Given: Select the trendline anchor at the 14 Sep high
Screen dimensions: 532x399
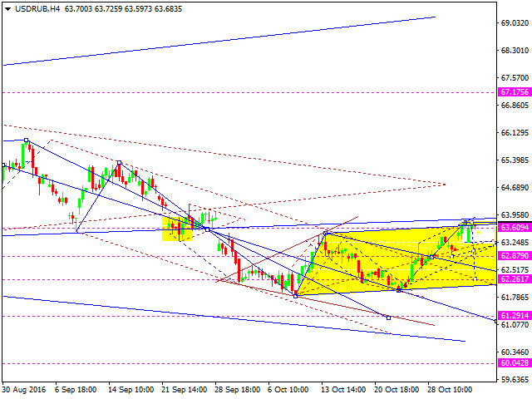Looking at the screenshot, I should tap(119, 163).
